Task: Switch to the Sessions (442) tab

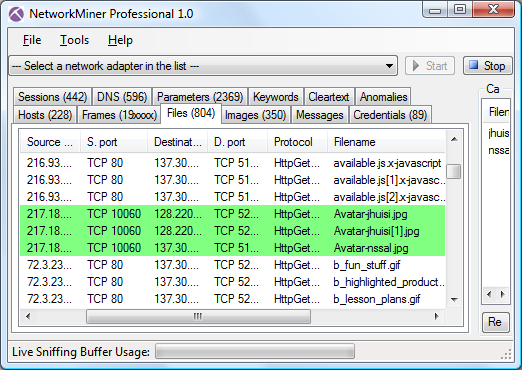Action: (52, 97)
